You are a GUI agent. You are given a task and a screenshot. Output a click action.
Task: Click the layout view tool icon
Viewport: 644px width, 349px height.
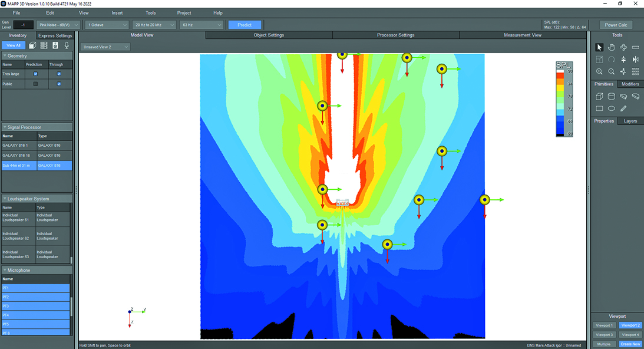click(599, 59)
